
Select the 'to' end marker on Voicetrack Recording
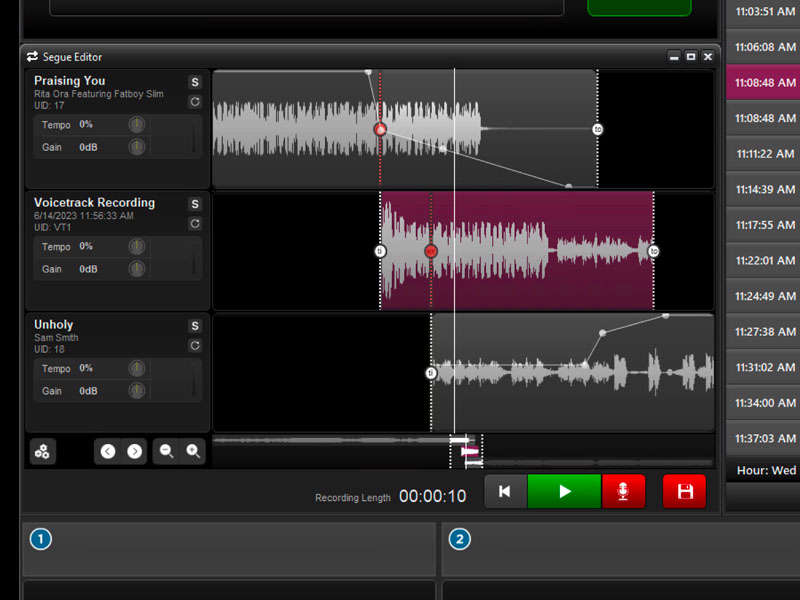pos(654,251)
